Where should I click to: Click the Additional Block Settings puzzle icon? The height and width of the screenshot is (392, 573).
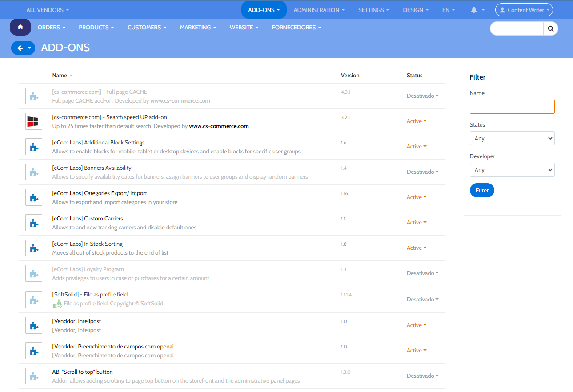point(34,147)
